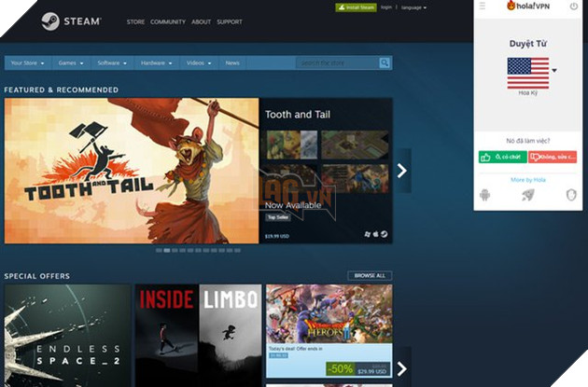Click the Steam logo in the header
Screen dimensions: 588x387
(x=70, y=21)
